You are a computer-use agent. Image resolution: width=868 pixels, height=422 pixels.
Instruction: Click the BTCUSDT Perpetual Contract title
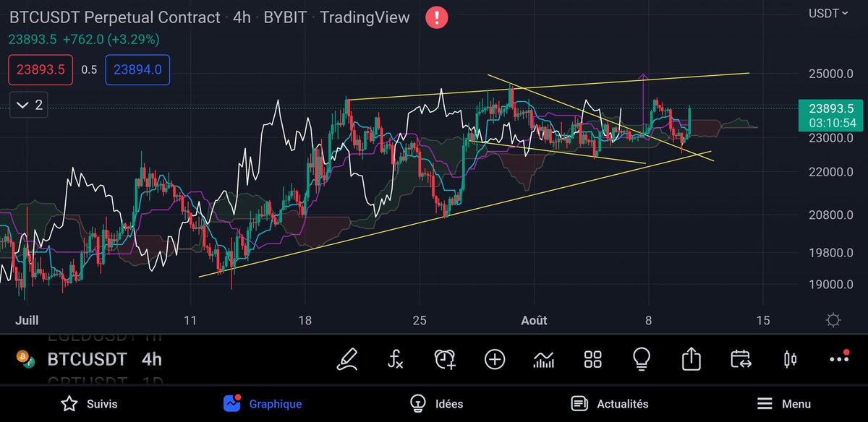point(114,17)
